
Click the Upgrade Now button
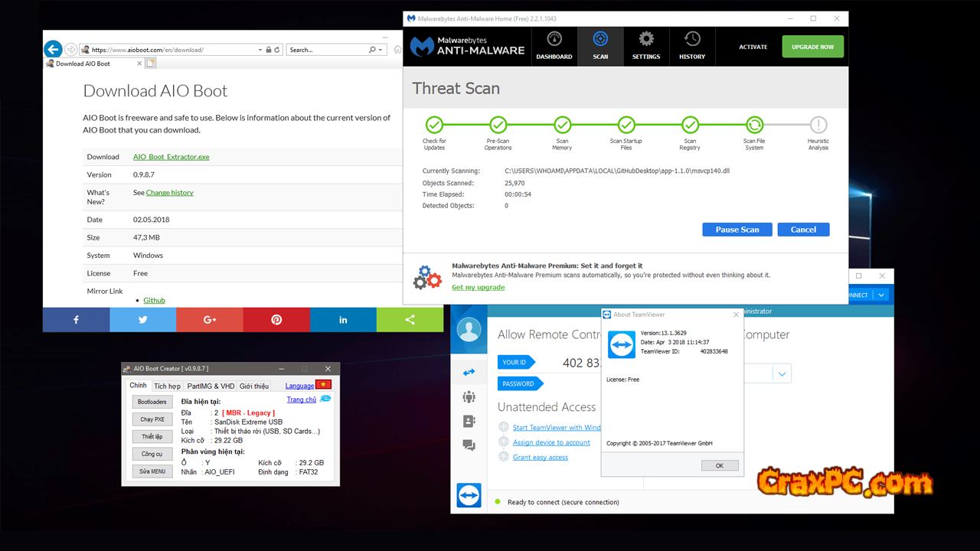pos(813,47)
